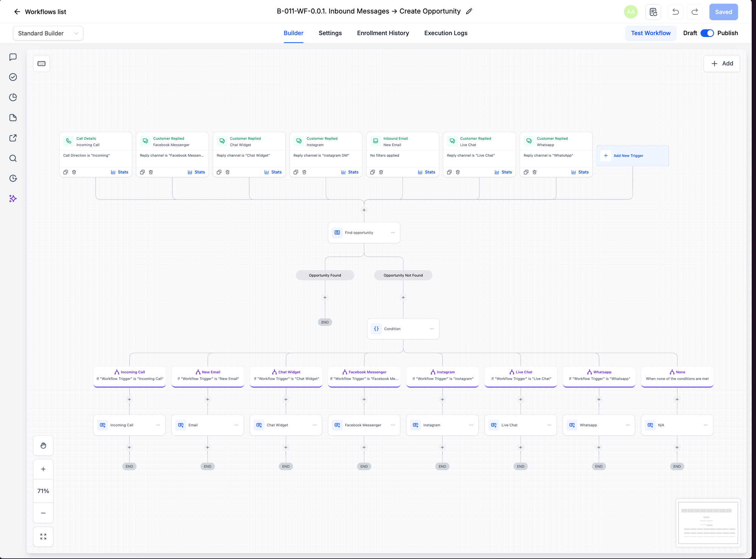Open Chat Widget action options menu
The height and width of the screenshot is (559, 756).
314,425
